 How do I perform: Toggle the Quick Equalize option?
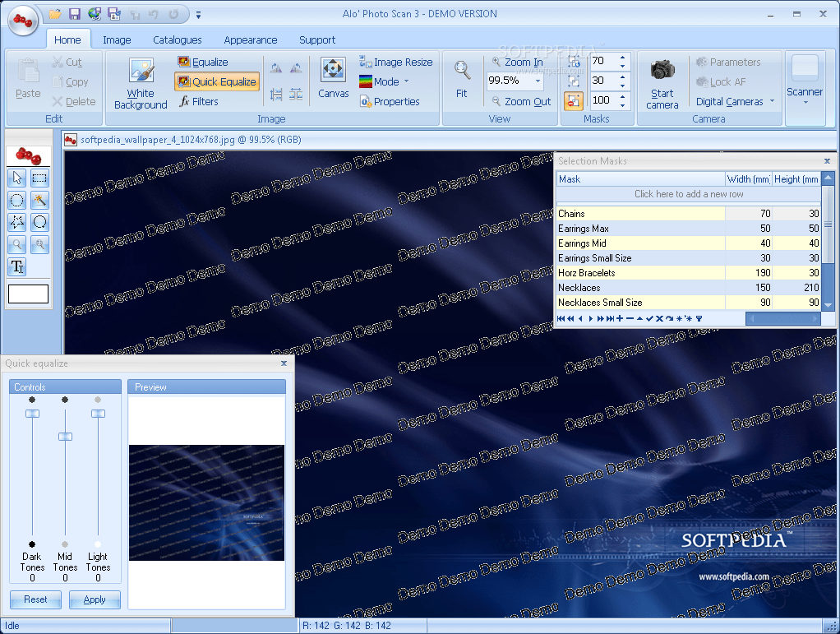coord(216,81)
